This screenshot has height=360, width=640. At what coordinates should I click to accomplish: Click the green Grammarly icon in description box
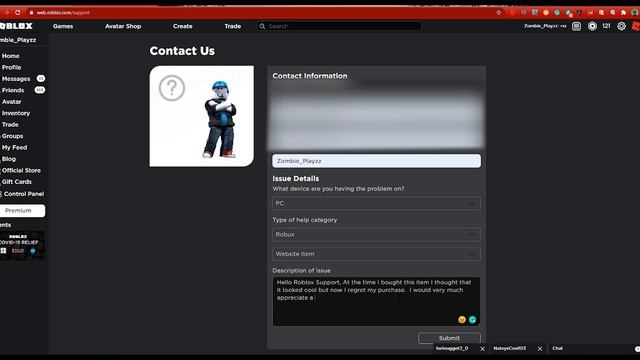[x=473, y=320]
